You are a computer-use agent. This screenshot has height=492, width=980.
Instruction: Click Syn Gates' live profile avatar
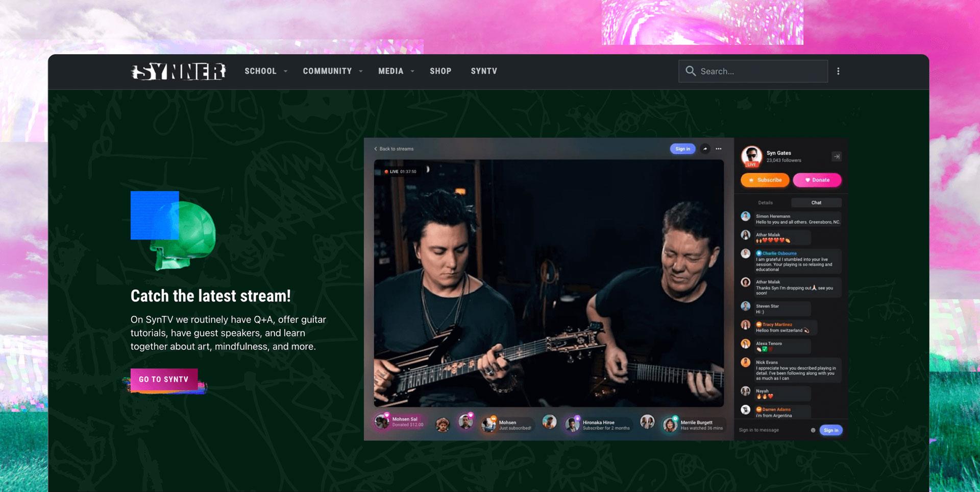point(751,156)
